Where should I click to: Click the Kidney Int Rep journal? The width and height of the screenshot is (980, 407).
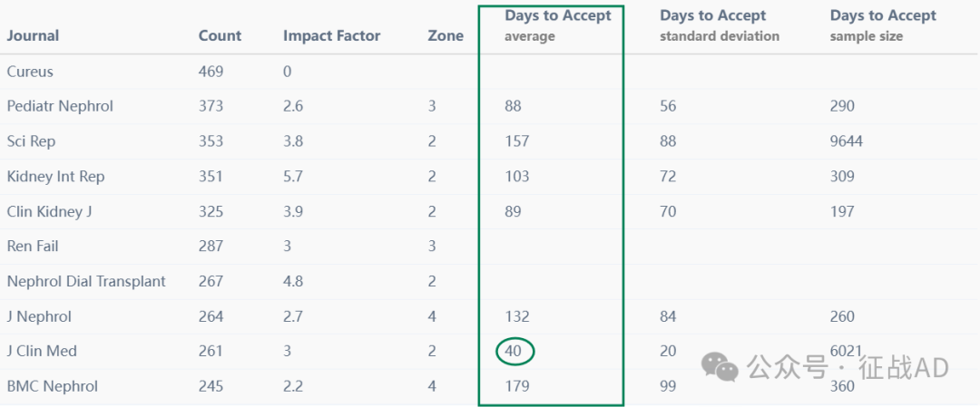click(55, 176)
